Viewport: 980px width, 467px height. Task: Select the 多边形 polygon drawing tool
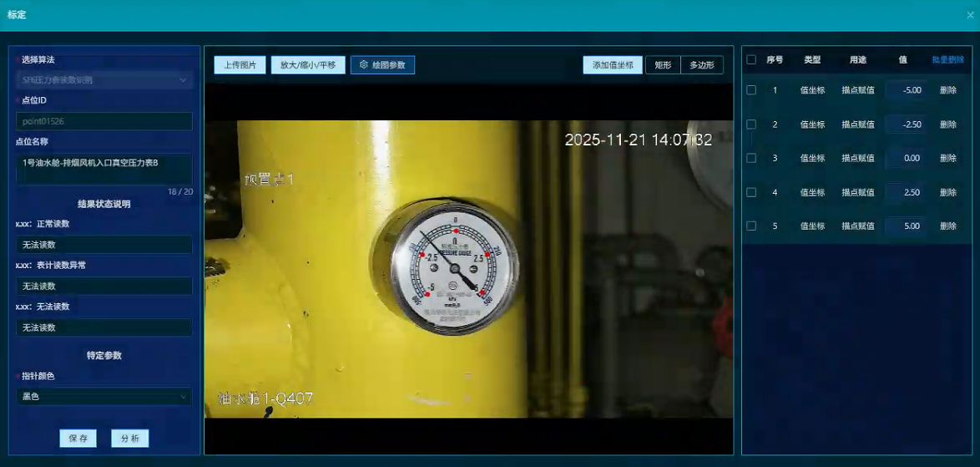click(702, 65)
